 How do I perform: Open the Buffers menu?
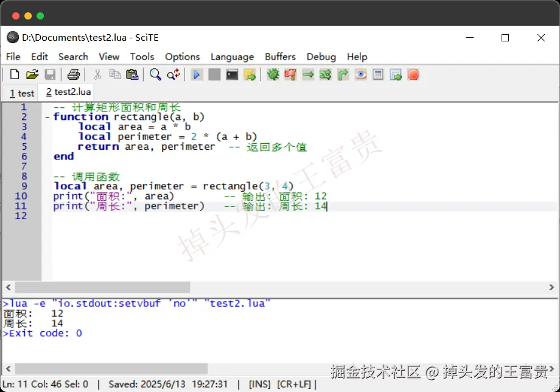coord(280,57)
